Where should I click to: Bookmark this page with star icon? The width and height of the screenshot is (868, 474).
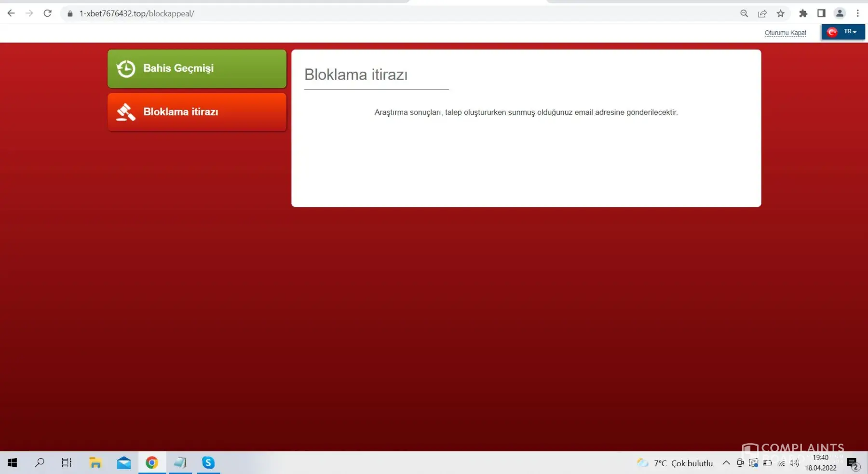tap(781, 14)
